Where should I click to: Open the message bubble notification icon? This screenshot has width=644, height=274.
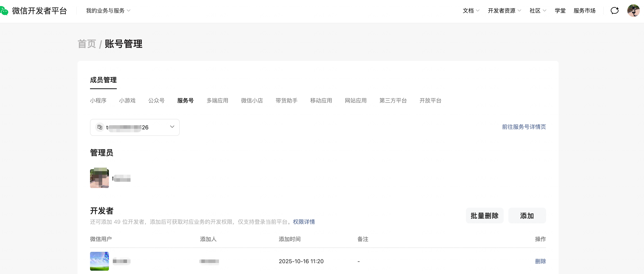coord(615,10)
